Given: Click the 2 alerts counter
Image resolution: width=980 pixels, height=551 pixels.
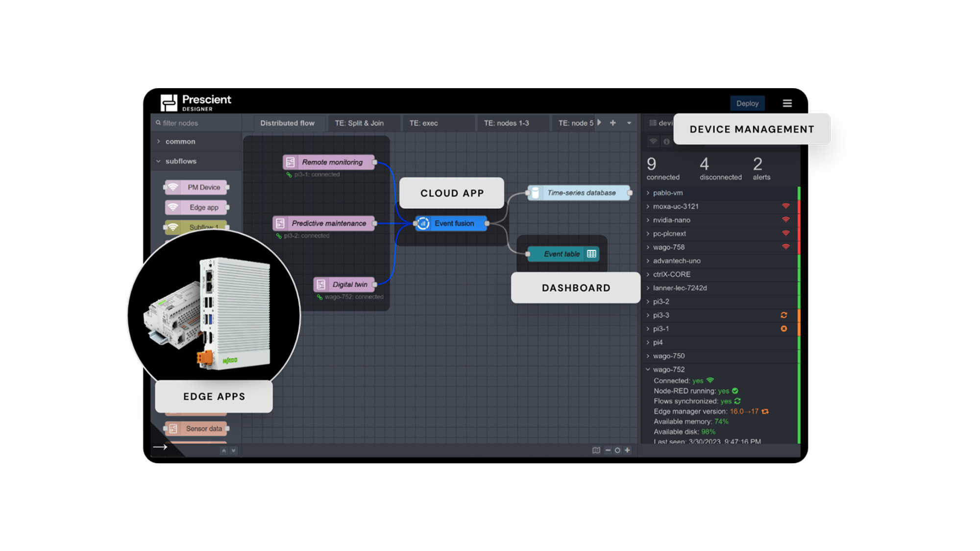Looking at the screenshot, I should click(761, 169).
